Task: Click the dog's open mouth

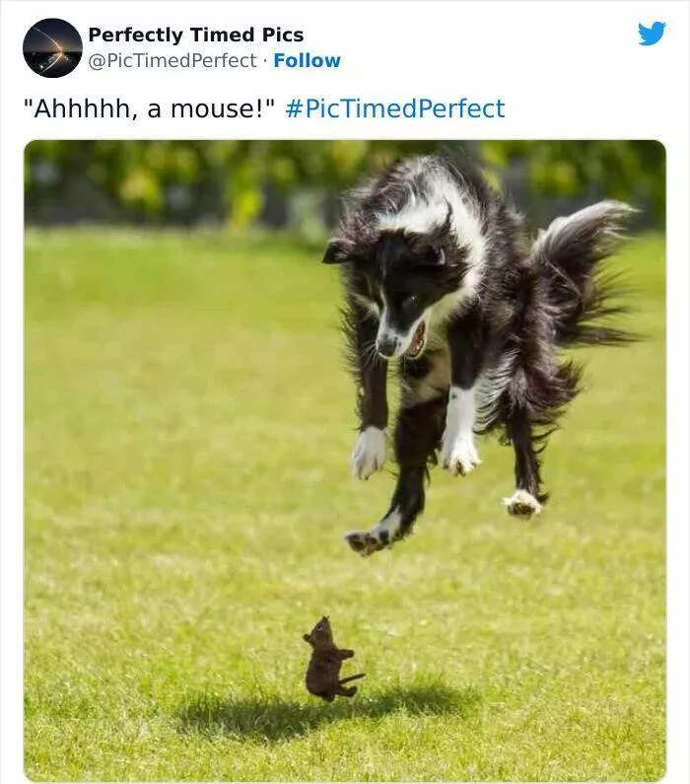Action: [417, 340]
